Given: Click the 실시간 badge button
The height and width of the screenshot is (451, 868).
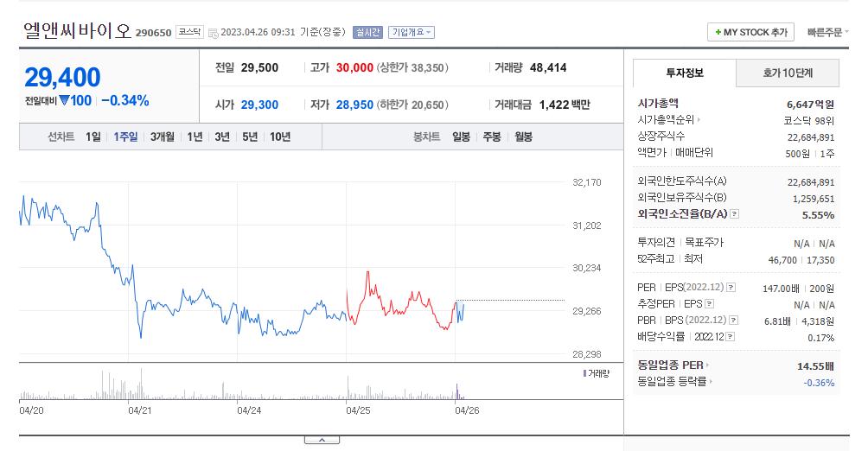Looking at the screenshot, I should point(367,32).
